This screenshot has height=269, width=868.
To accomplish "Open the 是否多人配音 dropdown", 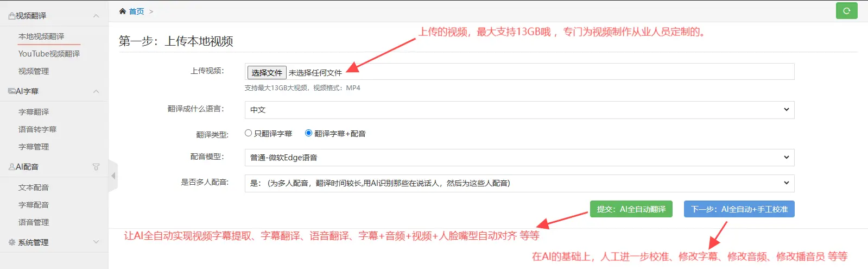I will 519,183.
